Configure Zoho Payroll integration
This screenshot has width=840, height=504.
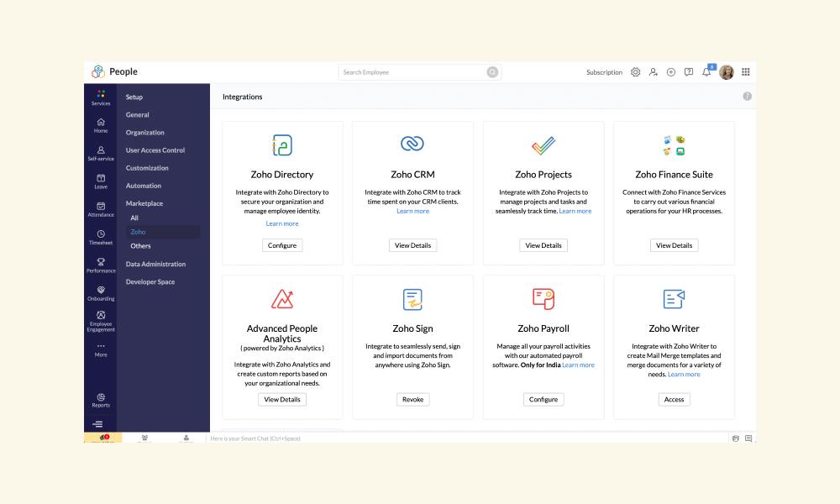543,400
